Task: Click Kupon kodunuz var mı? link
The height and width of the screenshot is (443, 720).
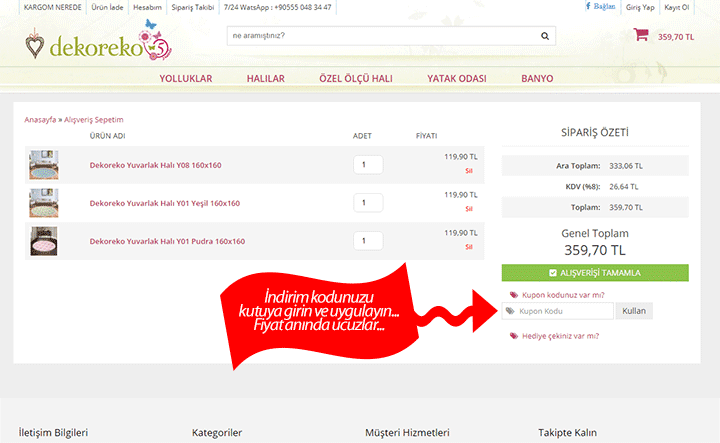Action: [563, 295]
